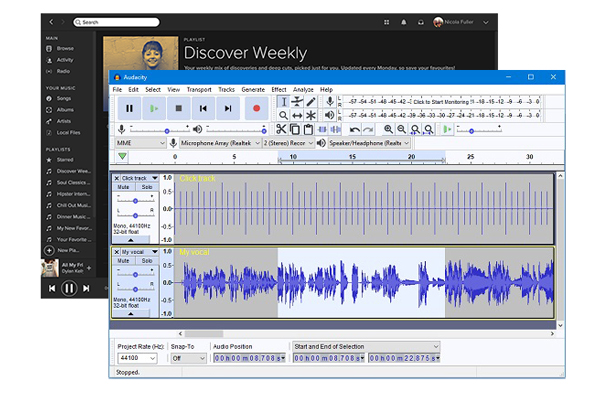Select the Envelope tool
600x397 pixels.
(297, 102)
